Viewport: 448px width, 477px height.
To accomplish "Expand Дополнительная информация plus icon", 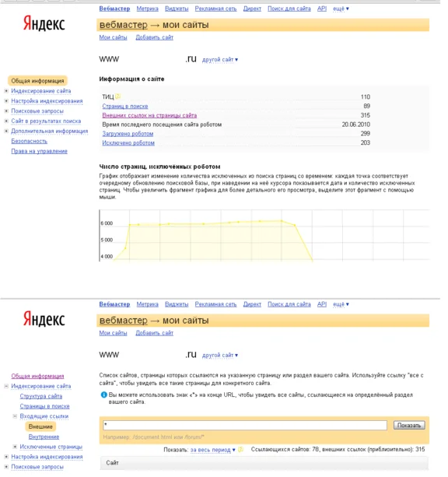I will click(x=6, y=131).
